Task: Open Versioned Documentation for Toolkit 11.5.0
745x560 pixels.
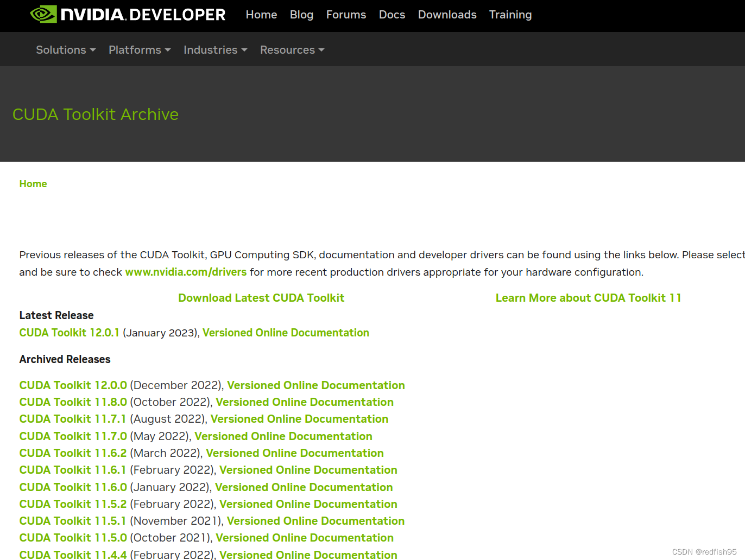Action: click(305, 538)
